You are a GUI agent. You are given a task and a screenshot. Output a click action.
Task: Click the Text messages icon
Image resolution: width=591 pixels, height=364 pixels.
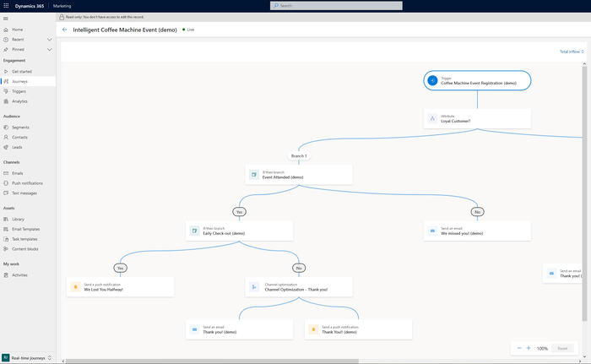6,193
